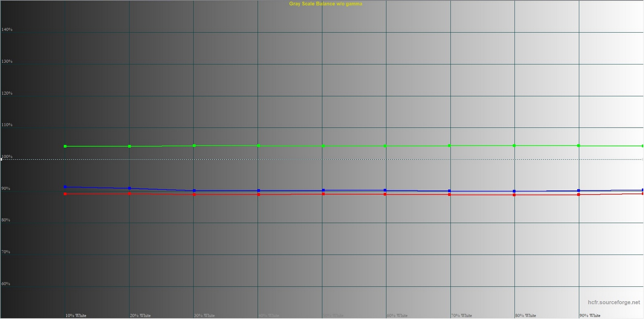
Task: Click the 140% vertical axis label
Action: (x=7, y=29)
